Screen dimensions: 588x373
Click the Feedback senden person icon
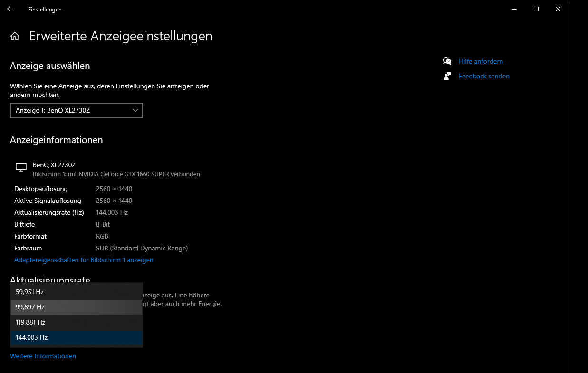click(447, 76)
